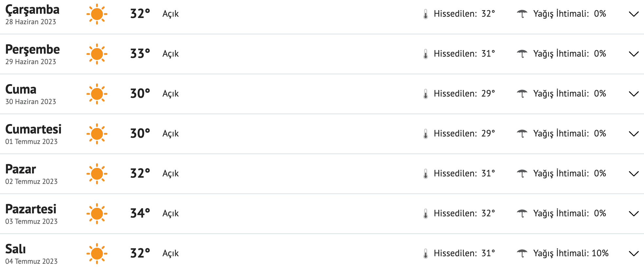Expand Pazar 02 Temmuz chevron

point(634,174)
